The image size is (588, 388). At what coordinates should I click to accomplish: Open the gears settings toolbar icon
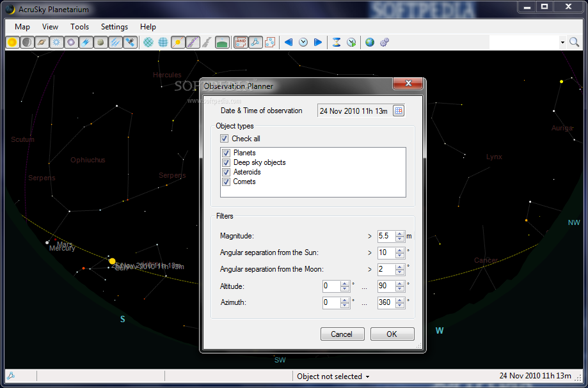385,42
